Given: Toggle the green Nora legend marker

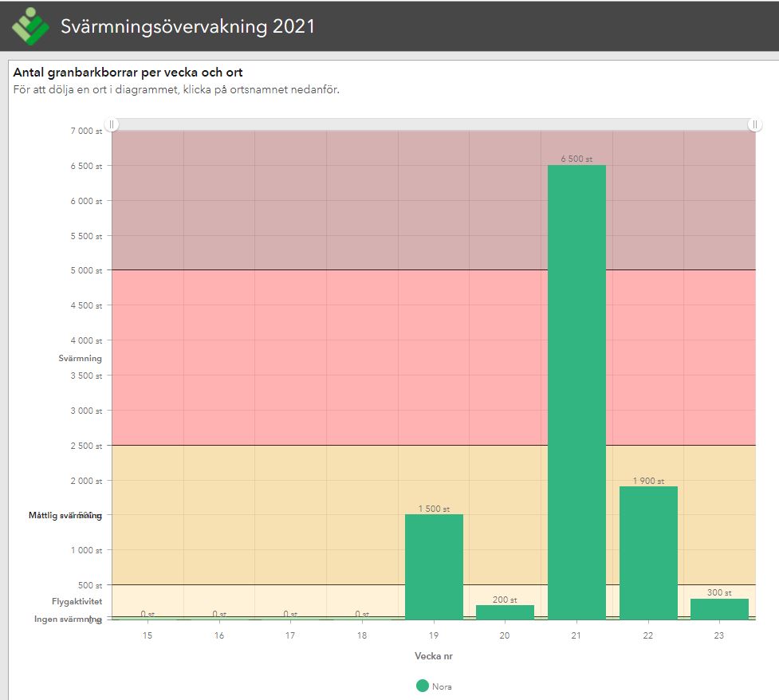Looking at the screenshot, I should click(x=422, y=686).
